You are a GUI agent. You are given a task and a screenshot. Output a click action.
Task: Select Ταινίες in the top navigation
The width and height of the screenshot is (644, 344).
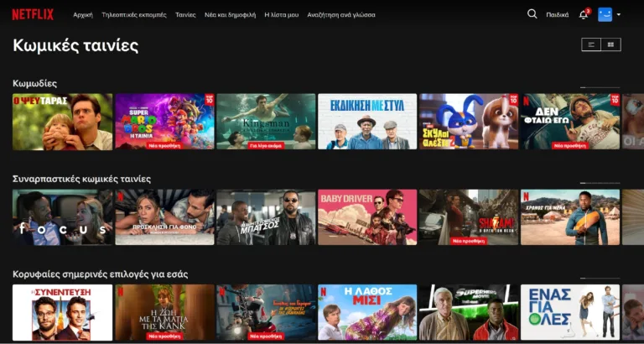[185, 15]
